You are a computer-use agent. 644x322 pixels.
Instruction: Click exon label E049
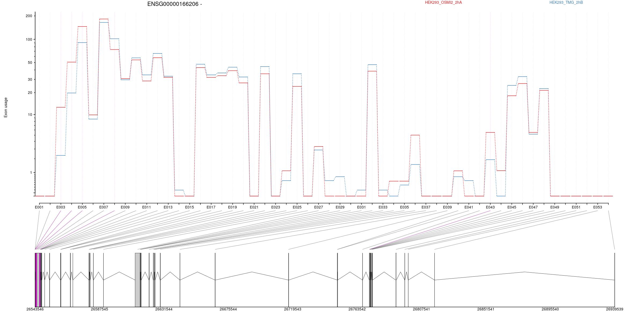pyautogui.click(x=555, y=207)
